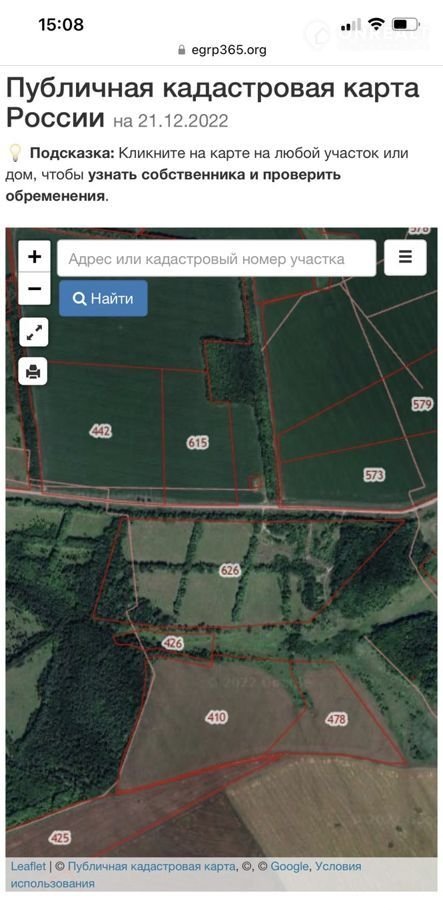Image resolution: width=443 pixels, height=910 pixels.
Task: Tap the egrp365.org address bar
Action: click(222, 50)
